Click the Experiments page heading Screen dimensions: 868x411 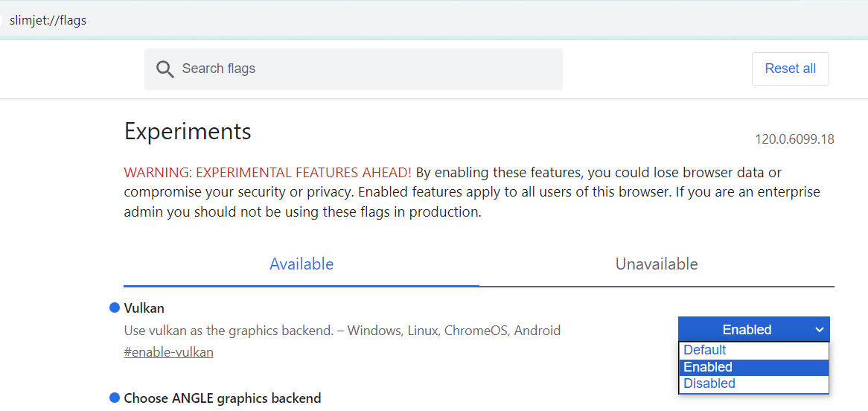click(188, 132)
